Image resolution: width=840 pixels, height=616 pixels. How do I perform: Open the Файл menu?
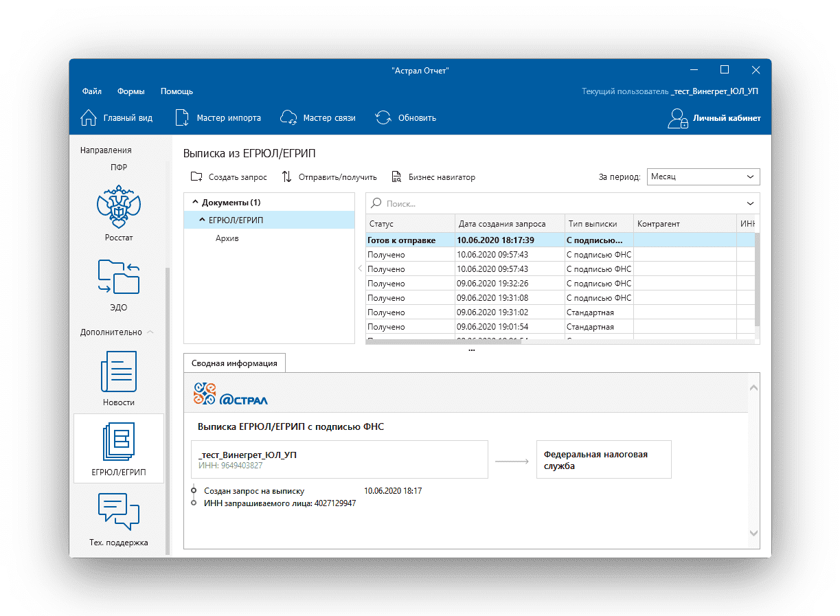91,91
